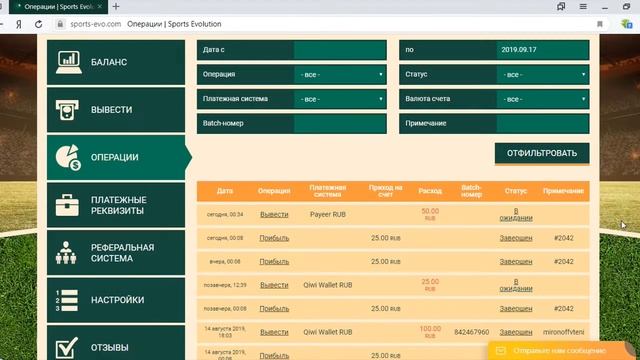Click Прибыль link in вчера row
640x360 pixels.
coord(274,262)
